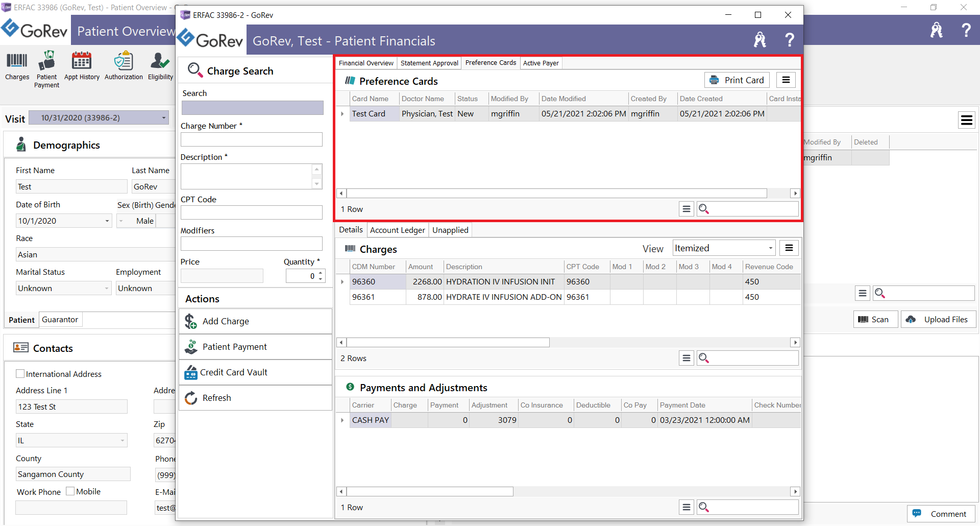The height and width of the screenshot is (526, 980).
Task: Click Preference Cards horizontal scrollbar thumb
Action: (556, 194)
